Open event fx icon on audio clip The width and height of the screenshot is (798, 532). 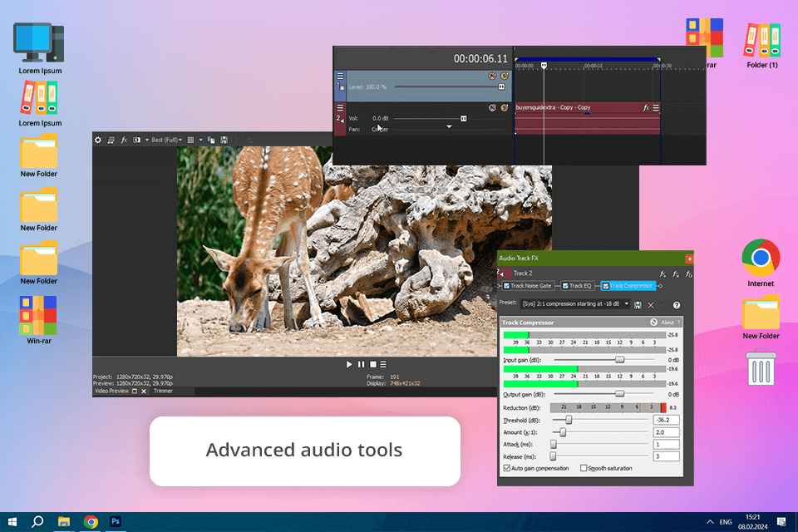click(x=646, y=108)
